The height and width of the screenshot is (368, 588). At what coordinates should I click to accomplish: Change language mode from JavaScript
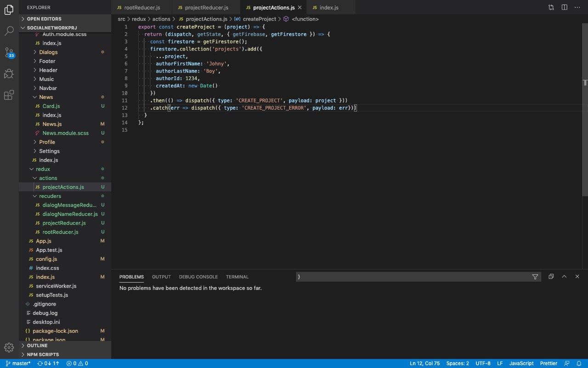[521, 363]
